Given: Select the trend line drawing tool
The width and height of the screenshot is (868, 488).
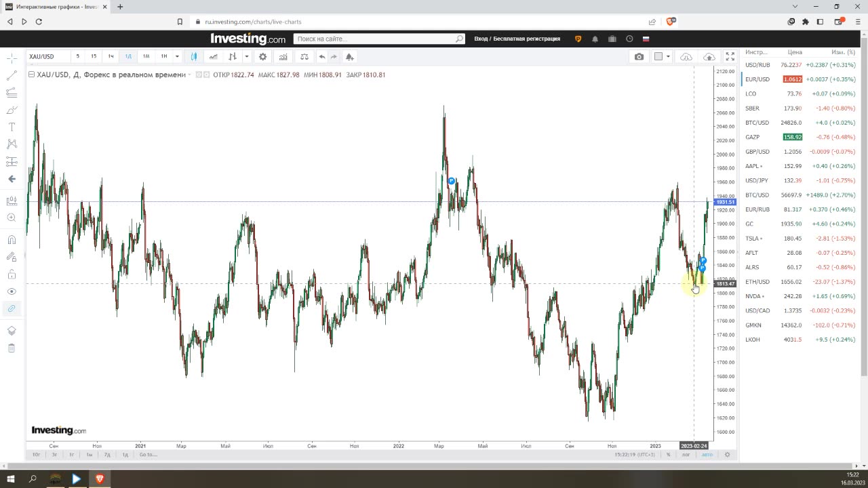Looking at the screenshot, I should pos(12,76).
